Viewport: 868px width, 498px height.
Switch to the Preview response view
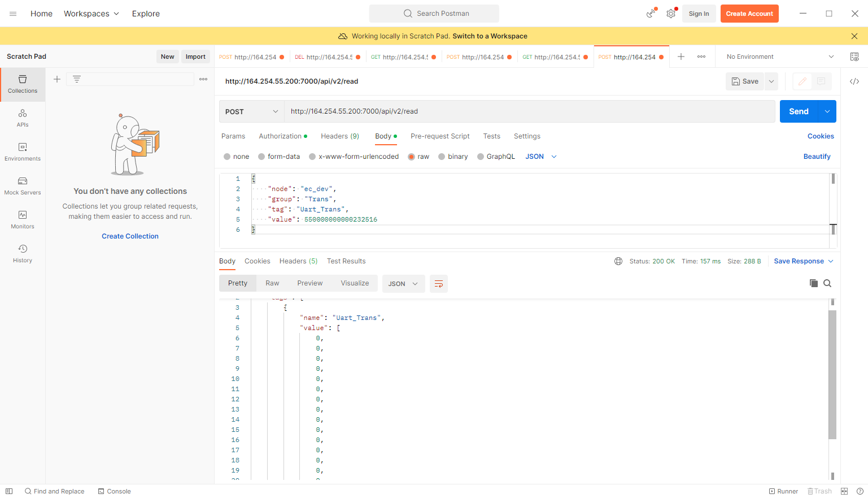(310, 283)
